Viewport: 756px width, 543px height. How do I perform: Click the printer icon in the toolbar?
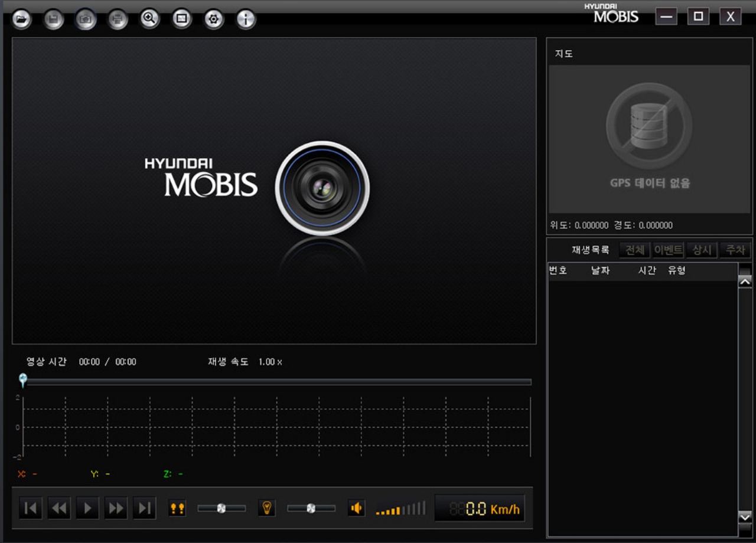pos(118,19)
